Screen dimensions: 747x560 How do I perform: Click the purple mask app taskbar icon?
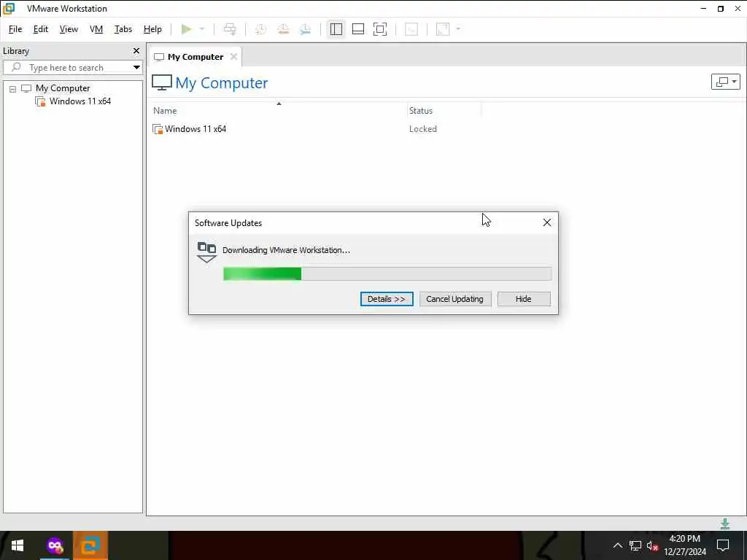[x=55, y=545]
